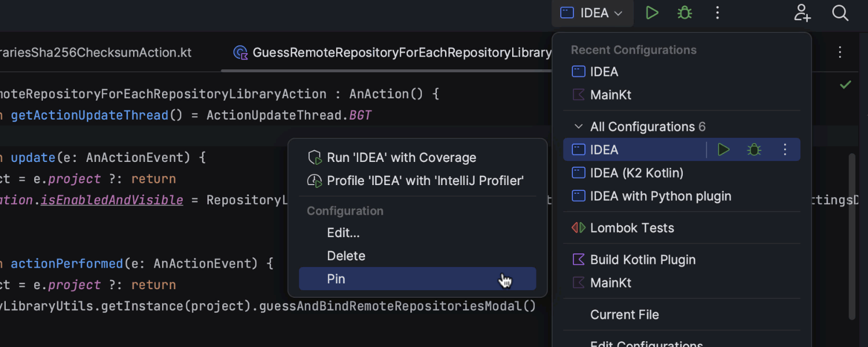Debug the highlighted IDEA configuration from the list
This screenshot has height=347, width=868.
(x=753, y=150)
